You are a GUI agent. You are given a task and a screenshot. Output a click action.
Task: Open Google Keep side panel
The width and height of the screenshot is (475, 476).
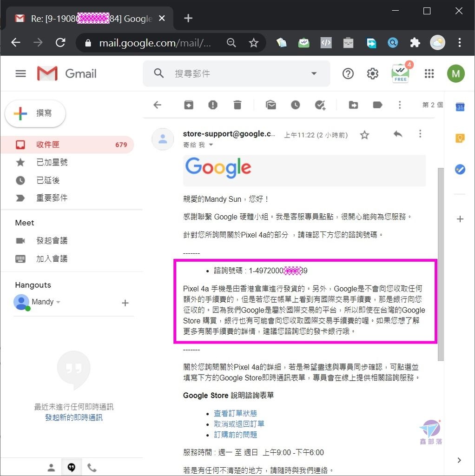(460, 138)
